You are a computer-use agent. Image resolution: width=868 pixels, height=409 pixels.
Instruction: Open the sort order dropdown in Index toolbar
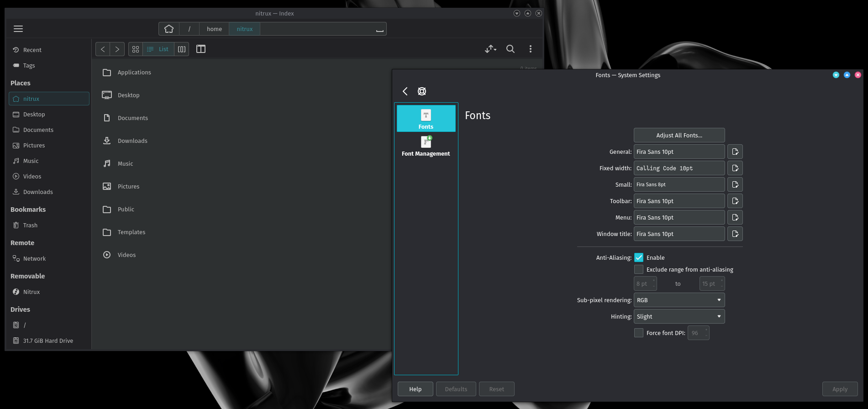pyautogui.click(x=490, y=49)
